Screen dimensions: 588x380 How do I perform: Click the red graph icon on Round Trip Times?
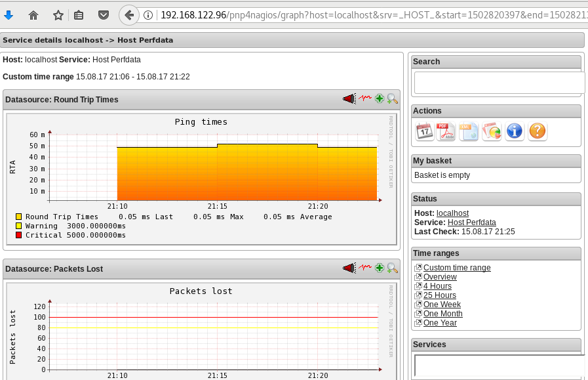[x=365, y=98]
